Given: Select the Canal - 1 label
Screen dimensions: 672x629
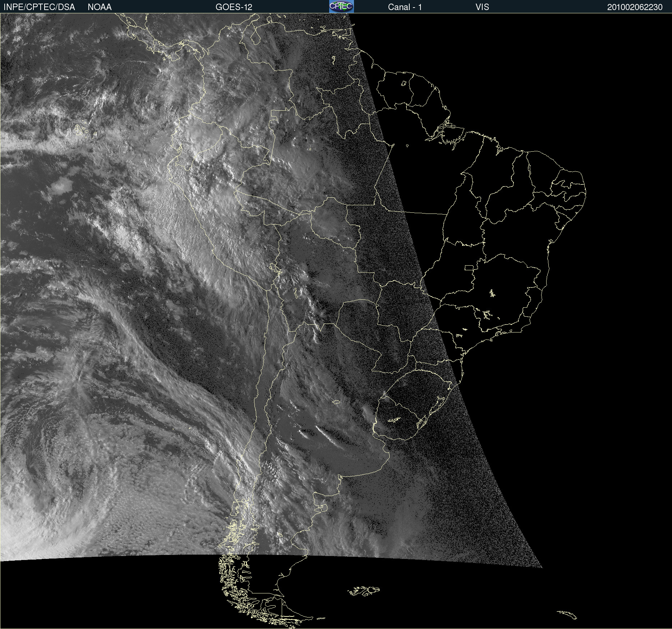Looking at the screenshot, I should 405,7.
